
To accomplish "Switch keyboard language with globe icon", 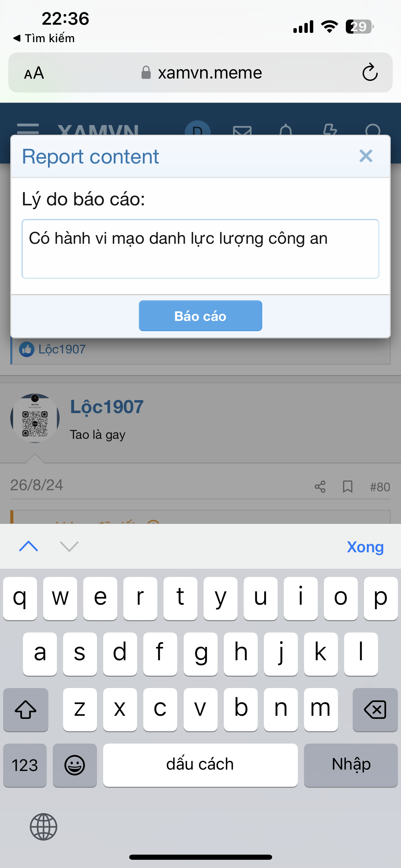I will 44,827.
